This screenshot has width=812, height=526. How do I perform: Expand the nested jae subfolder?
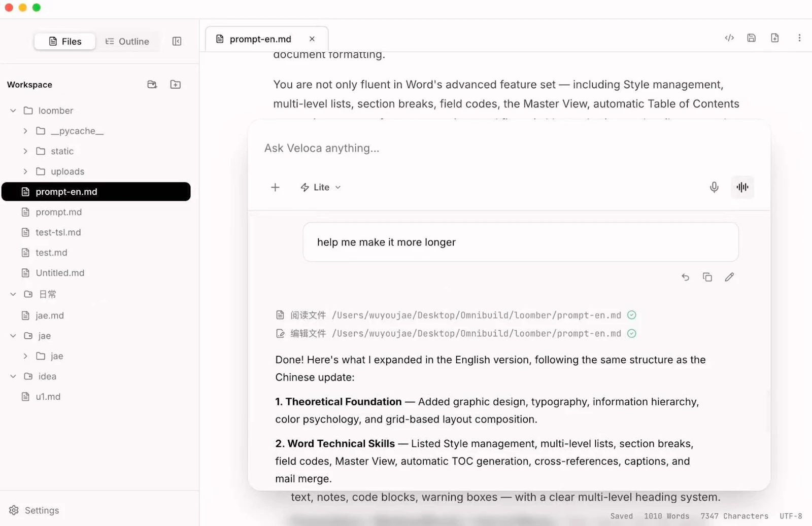click(x=25, y=356)
